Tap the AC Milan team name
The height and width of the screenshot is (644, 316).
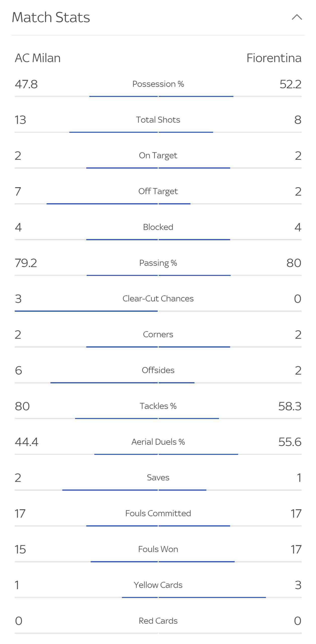pyautogui.click(x=38, y=58)
